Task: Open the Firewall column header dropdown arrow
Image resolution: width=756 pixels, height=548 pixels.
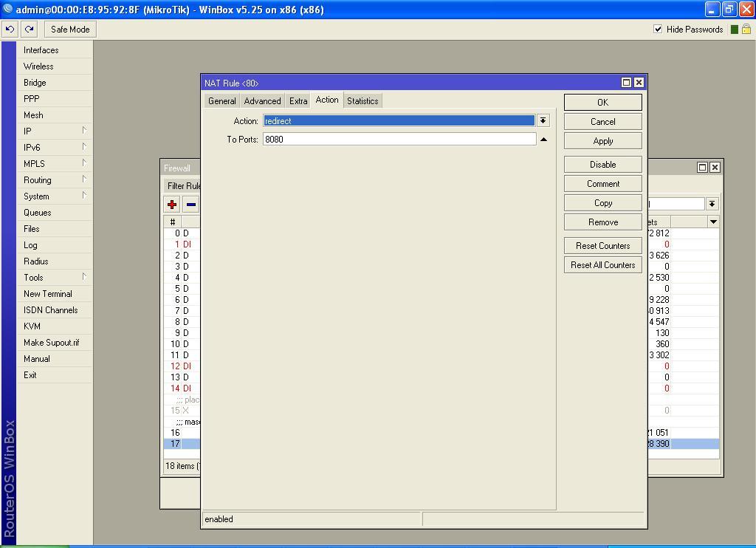Action: click(713, 222)
